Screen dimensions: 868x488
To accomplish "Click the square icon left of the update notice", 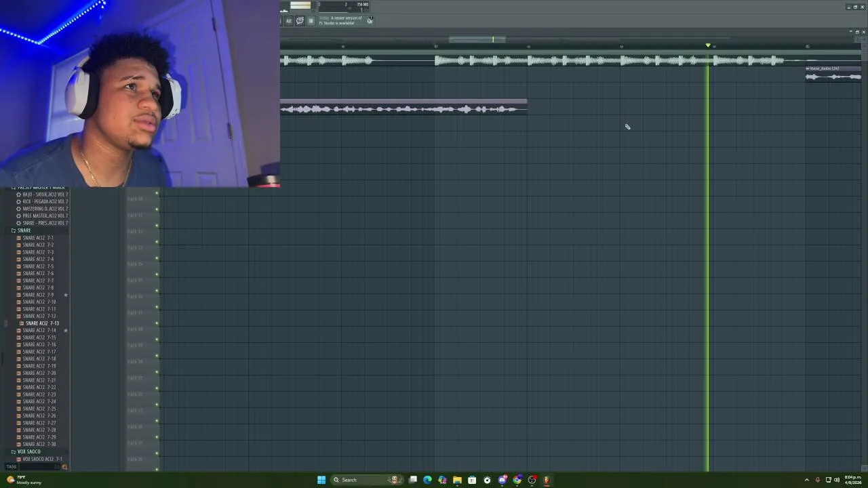I will pyautogui.click(x=311, y=21).
